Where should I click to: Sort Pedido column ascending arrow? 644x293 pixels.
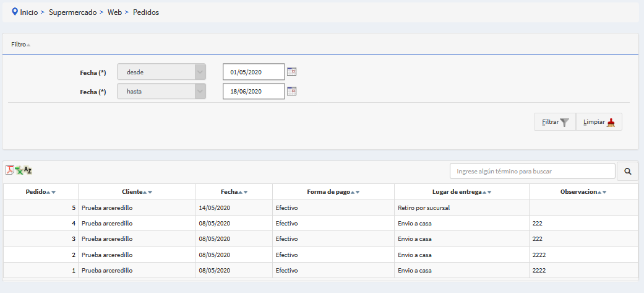click(x=48, y=193)
